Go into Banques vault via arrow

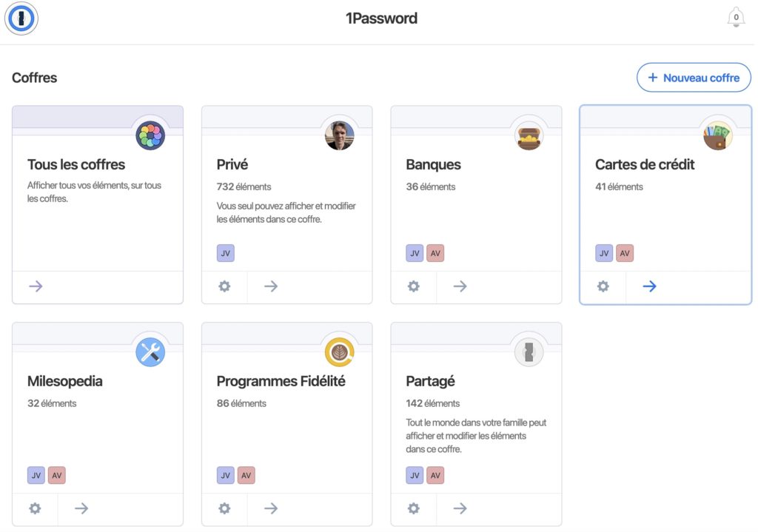click(x=460, y=286)
